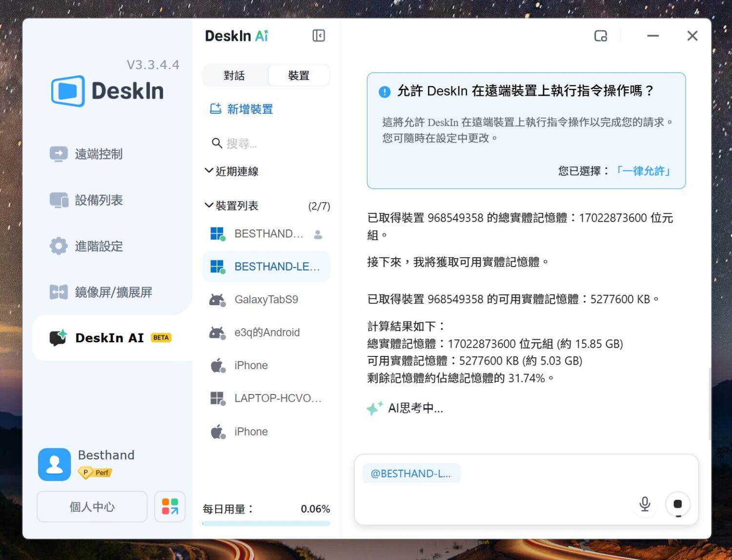This screenshot has height=560, width=732.
Task: Click the 可用實體記憶體：5277600 KB result line
Action: (x=475, y=361)
